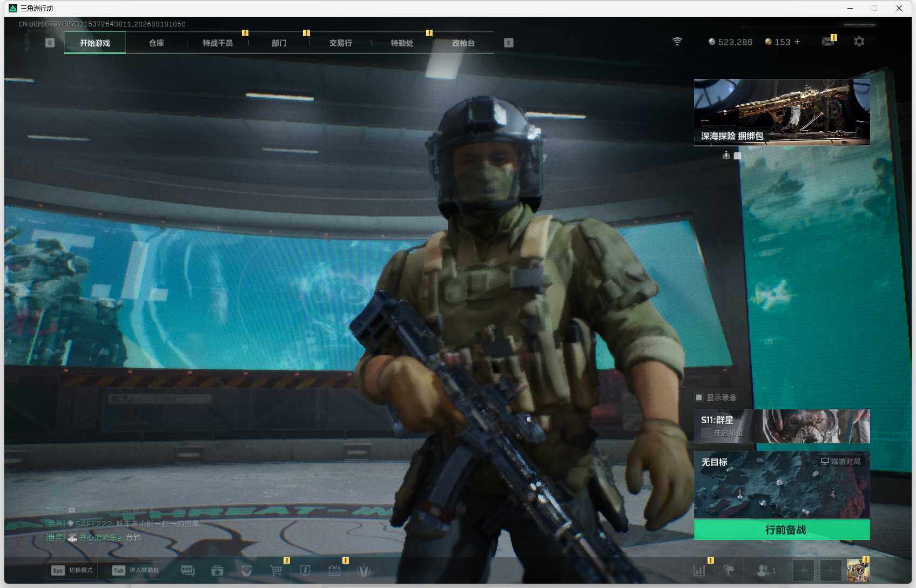Open the star briefcase icon in bottom bar
Image resolution: width=916 pixels, height=588 pixels.
point(217,571)
